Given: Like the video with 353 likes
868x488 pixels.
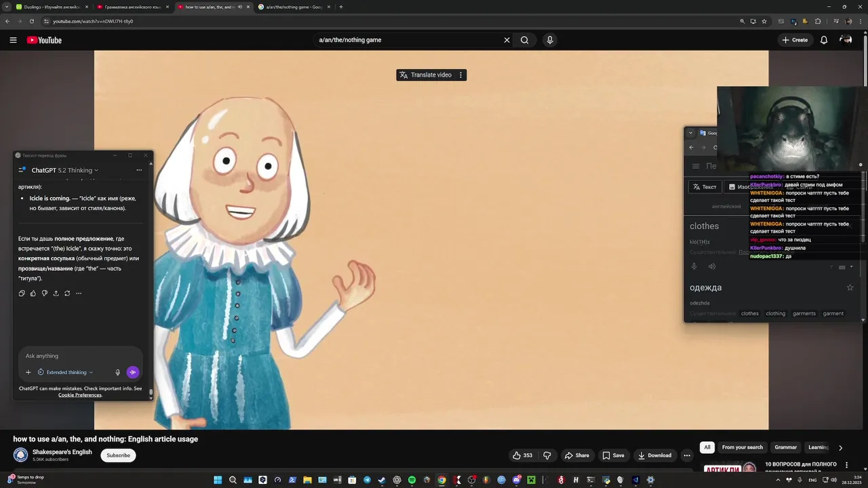Looking at the screenshot, I should pos(523,455).
